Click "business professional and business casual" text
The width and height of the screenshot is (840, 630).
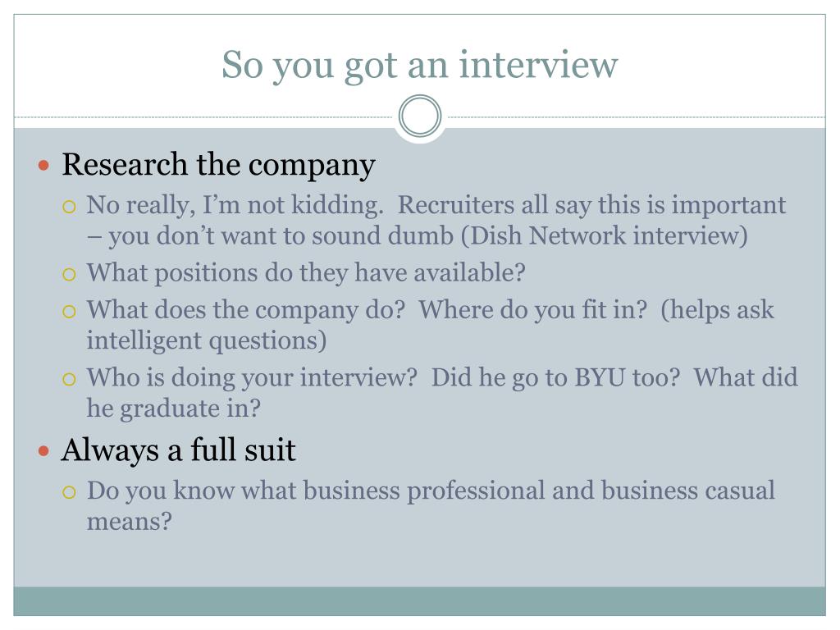coord(539,491)
